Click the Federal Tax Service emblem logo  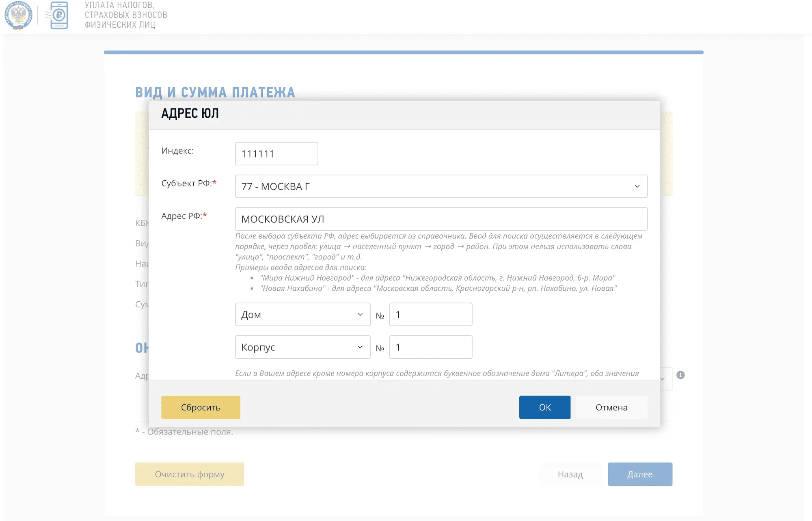(x=18, y=15)
